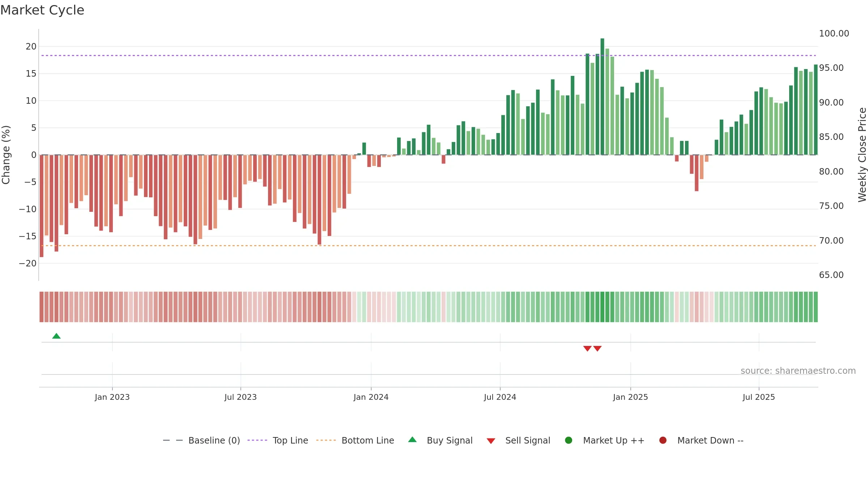Toggle the Market Down -- legend entry

[701, 441]
